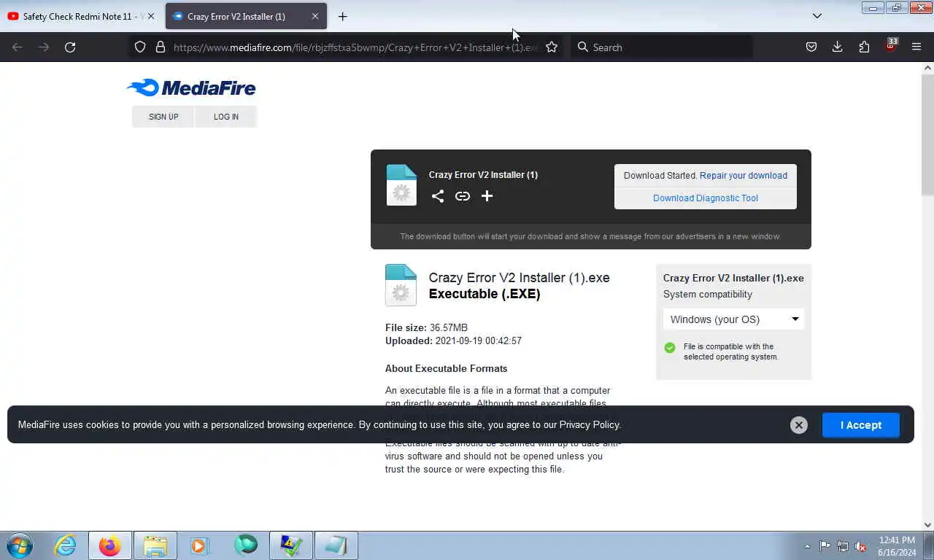Click the network tray icon
This screenshot has width=934, height=560.
[x=843, y=546]
